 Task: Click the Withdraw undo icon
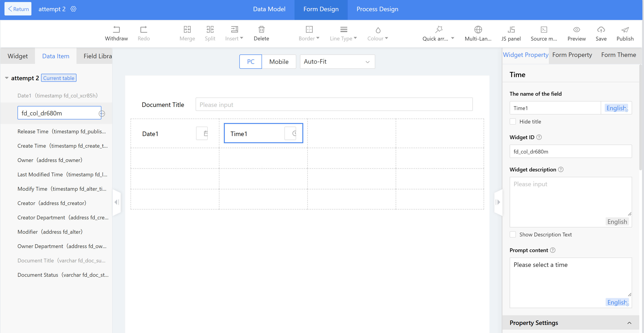[x=116, y=30]
